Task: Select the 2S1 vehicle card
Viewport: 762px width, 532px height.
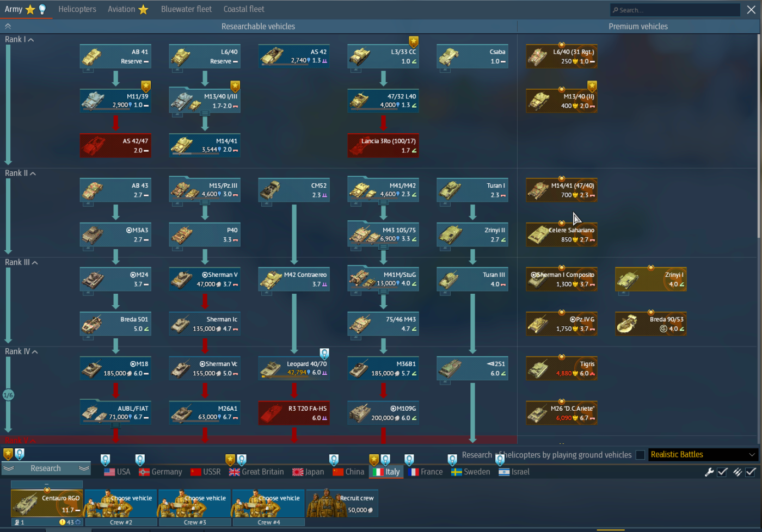Action: coord(472,368)
